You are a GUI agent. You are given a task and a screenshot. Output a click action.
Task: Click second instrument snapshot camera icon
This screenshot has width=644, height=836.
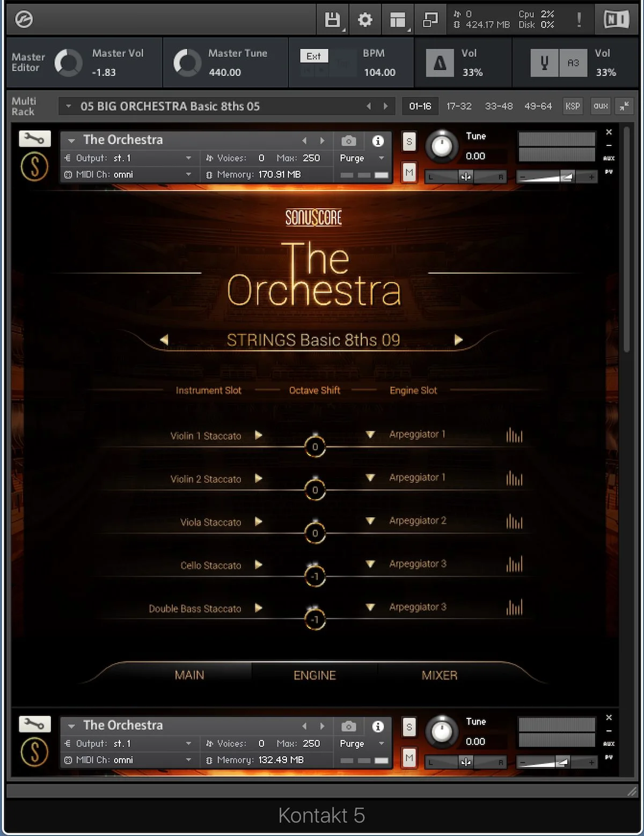[349, 726]
